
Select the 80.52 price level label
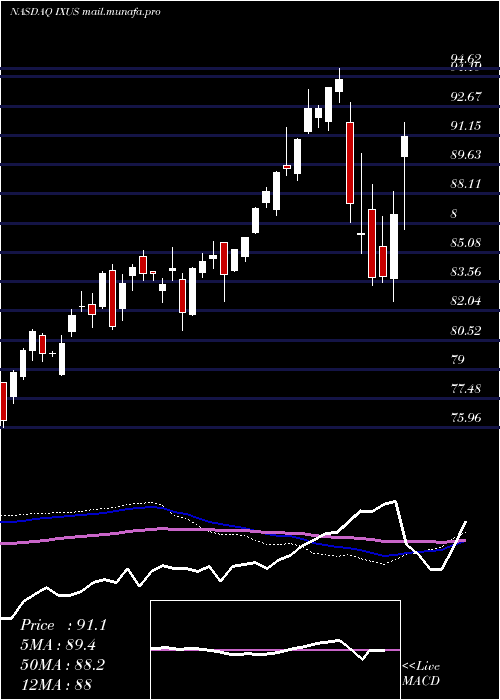point(466,331)
